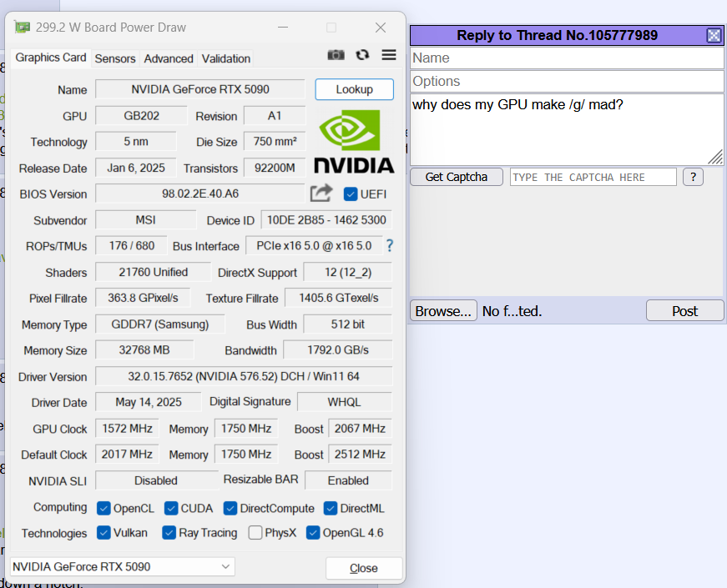Click the 750 mm² die size value
Viewport: 727px width, 588px height.
(275, 142)
